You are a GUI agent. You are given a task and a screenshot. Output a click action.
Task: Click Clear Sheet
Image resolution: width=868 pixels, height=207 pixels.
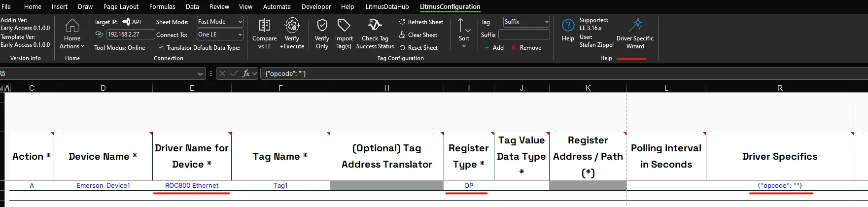[418, 35]
